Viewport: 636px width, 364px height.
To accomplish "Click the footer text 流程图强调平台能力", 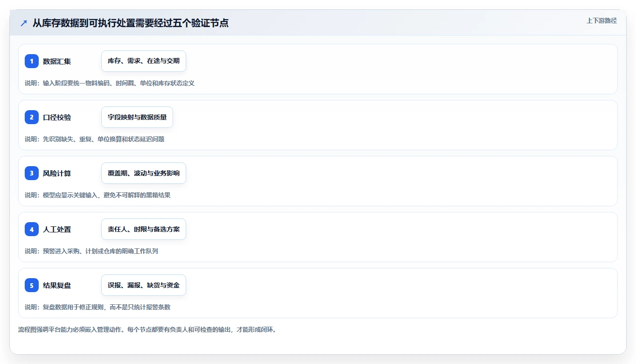I will coord(147,329).
